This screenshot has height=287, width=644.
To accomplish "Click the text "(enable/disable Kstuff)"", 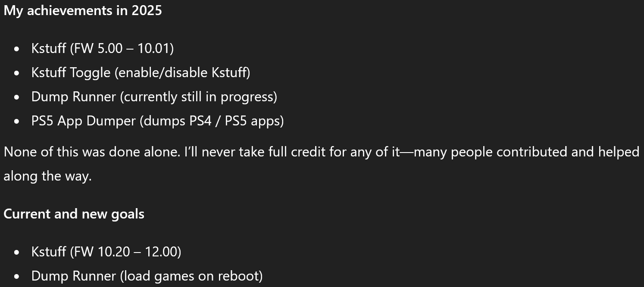I will pyautogui.click(x=182, y=72).
